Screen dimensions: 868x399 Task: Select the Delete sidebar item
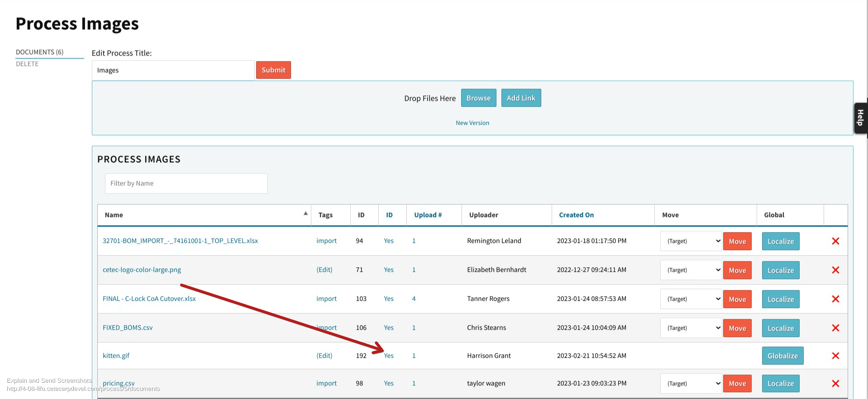coord(27,64)
